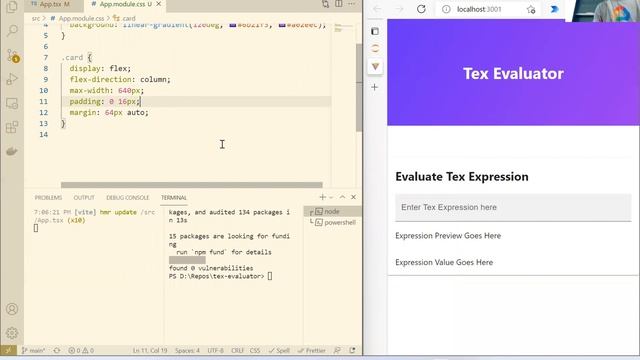The height and width of the screenshot is (360, 640).
Task: Open editor More Actions ellipsis menu
Action: click(351, 4)
